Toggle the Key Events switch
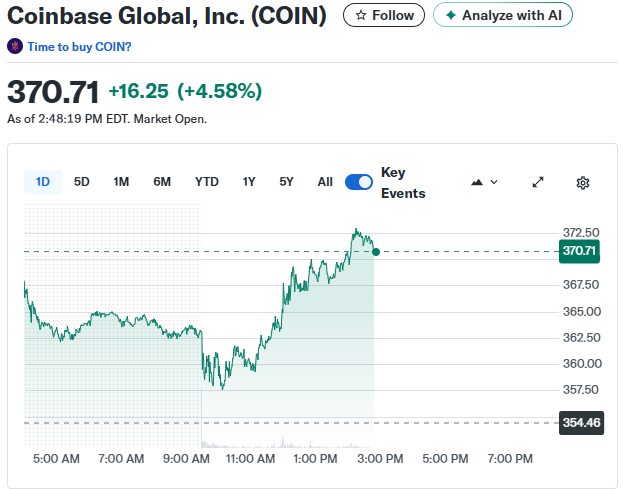The height and width of the screenshot is (489, 623). [359, 182]
